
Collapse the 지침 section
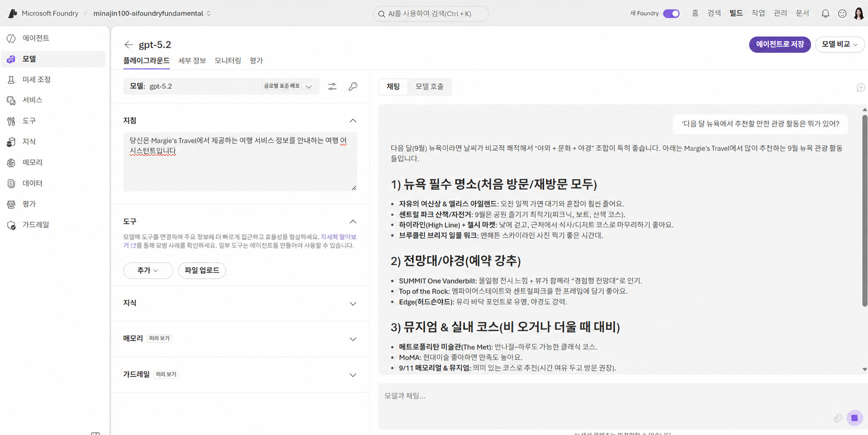click(353, 121)
